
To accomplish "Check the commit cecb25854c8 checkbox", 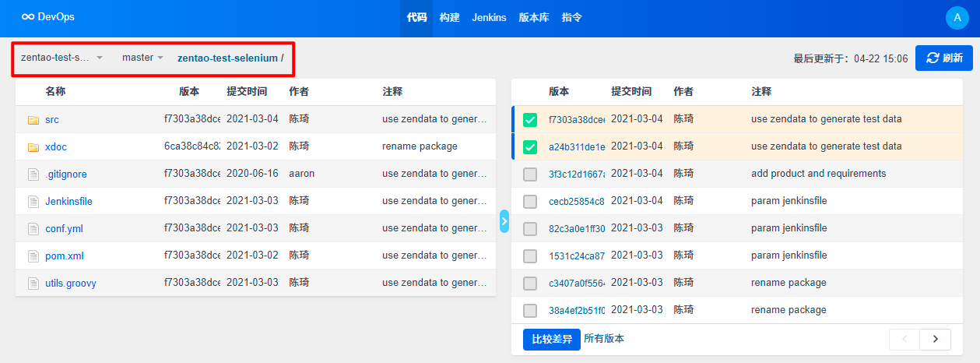I will click(530, 202).
